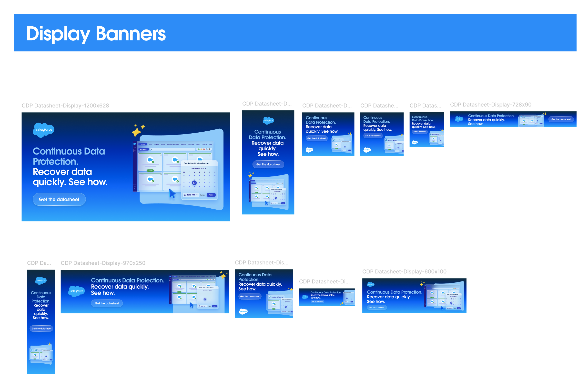Click Apply in the 1200x628 banner backup dialog
Viewport: 588px width, 388px height.
point(211,195)
